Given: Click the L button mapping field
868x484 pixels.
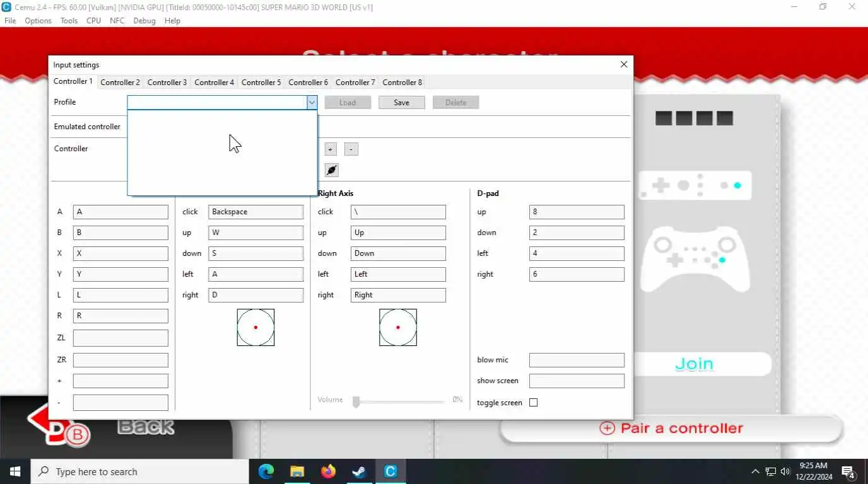Looking at the screenshot, I should tap(120, 295).
